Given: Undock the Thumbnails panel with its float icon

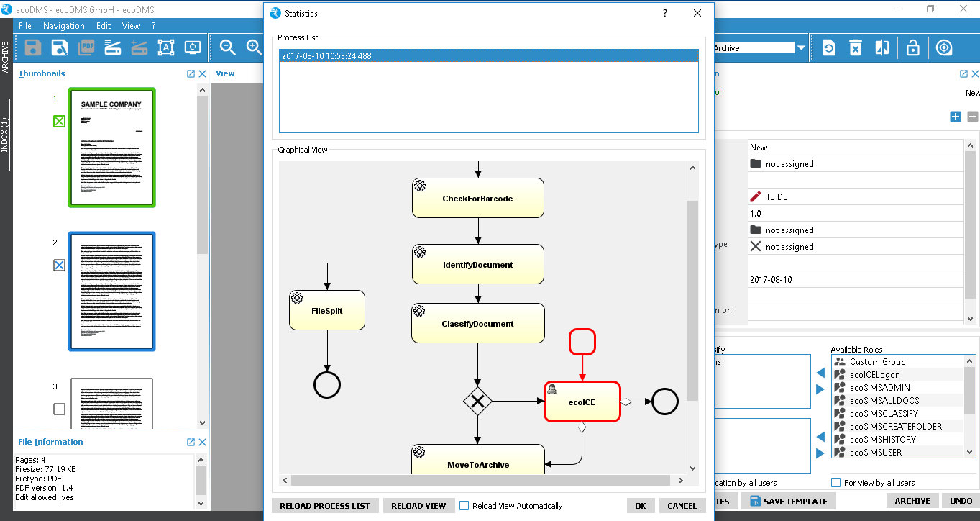Looking at the screenshot, I should pyautogui.click(x=191, y=73).
